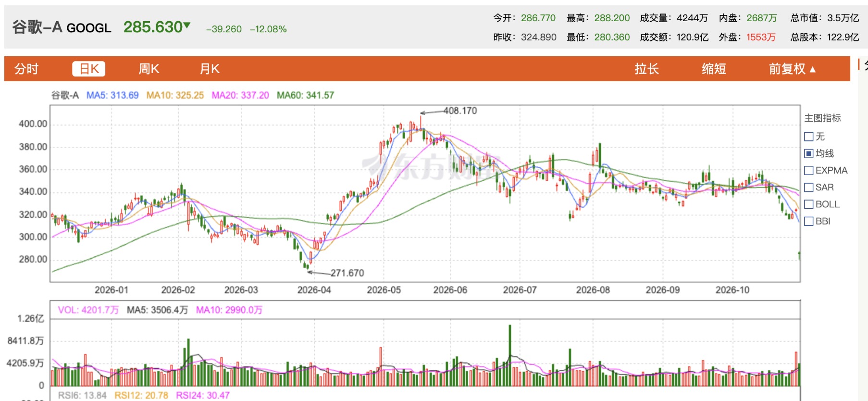The width and height of the screenshot is (868, 401).
Task: Click the 最低 value 280.360
Action: point(612,38)
